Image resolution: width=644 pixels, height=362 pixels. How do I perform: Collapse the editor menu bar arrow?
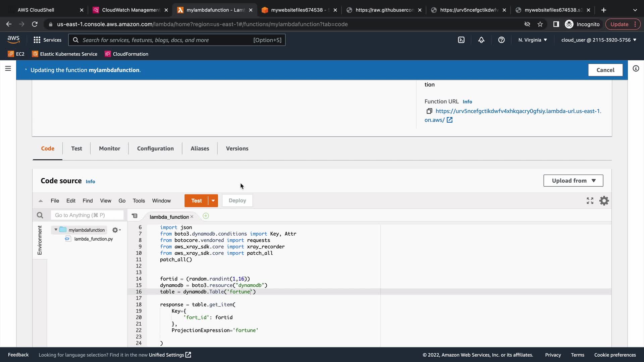click(x=41, y=201)
